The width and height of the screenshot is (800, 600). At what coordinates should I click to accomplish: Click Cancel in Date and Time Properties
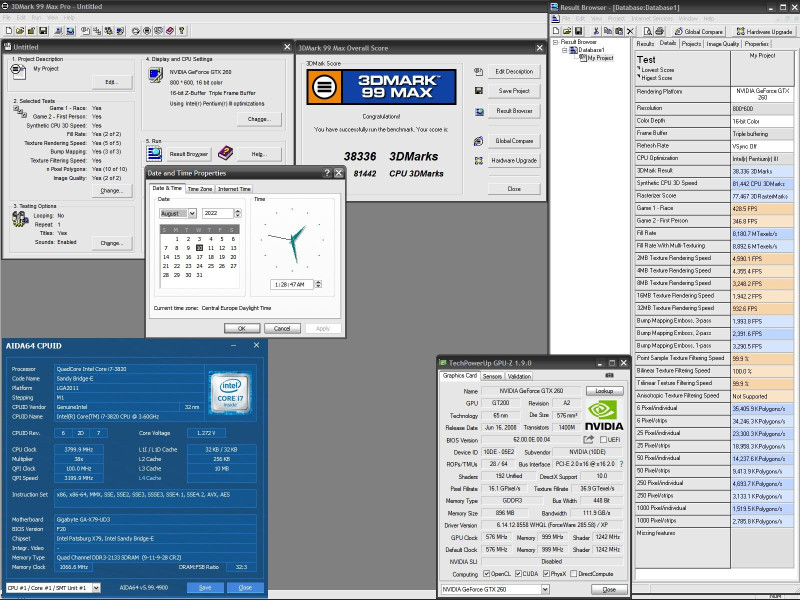[x=282, y=328]
